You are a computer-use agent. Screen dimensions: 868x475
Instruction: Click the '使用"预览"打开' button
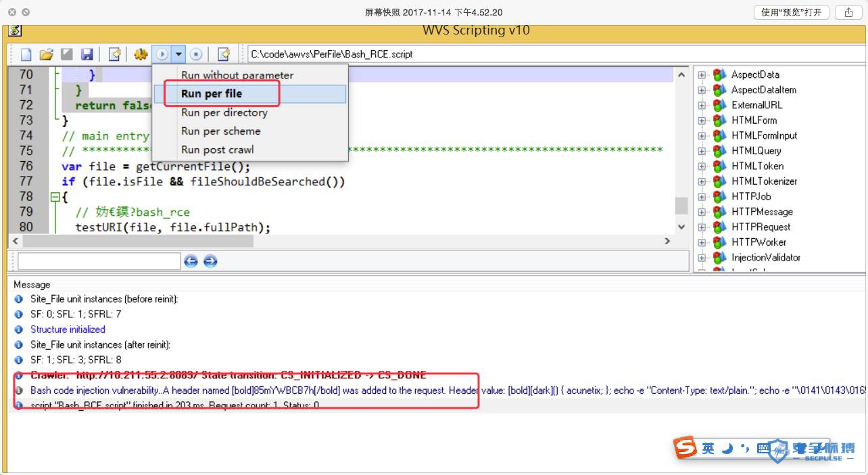pyautogui.click(x=792, y=12)
